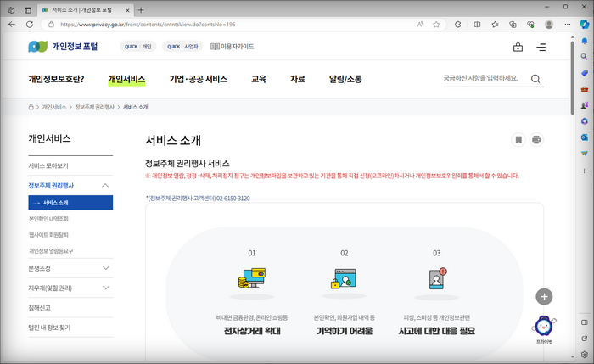The width and height of the screenshot is (594, 364).
Task: Click the briefcase icon in the site header
Action: pyautogui.click(x=518, y=47)
